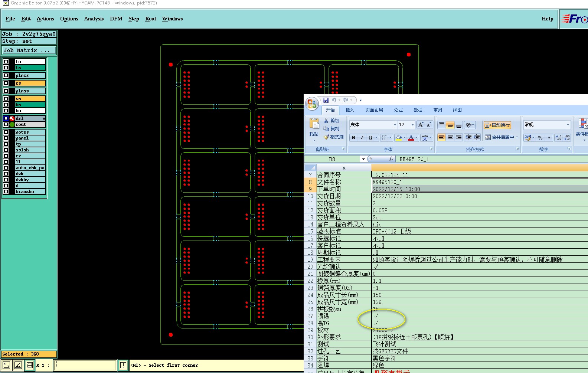The width and height of the screenshot is (588, 373).
Task: Open the DFM menu
Action: (x=116, y=19)
